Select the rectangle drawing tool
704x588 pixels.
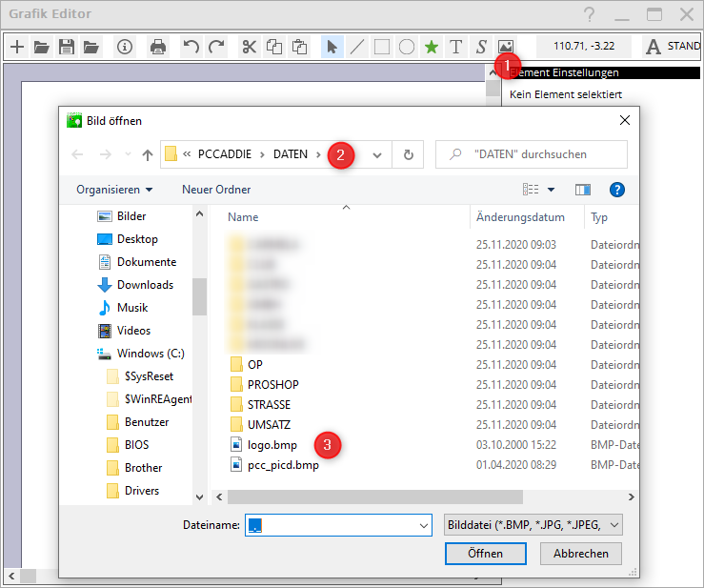[x=381, y=47]
